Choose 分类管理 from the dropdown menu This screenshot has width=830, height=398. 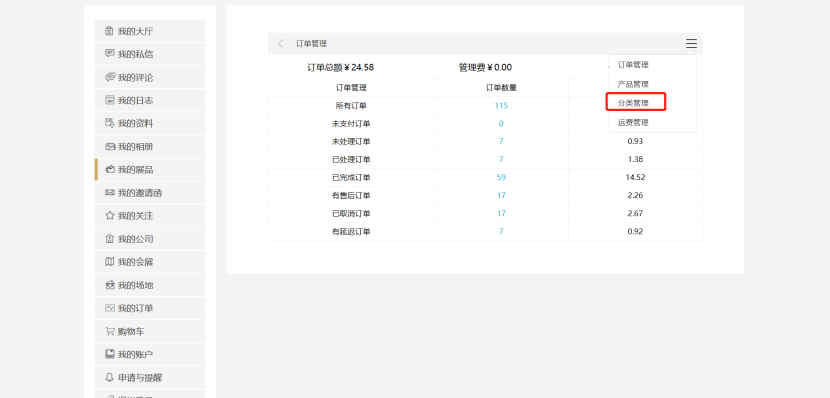point(633,103)
